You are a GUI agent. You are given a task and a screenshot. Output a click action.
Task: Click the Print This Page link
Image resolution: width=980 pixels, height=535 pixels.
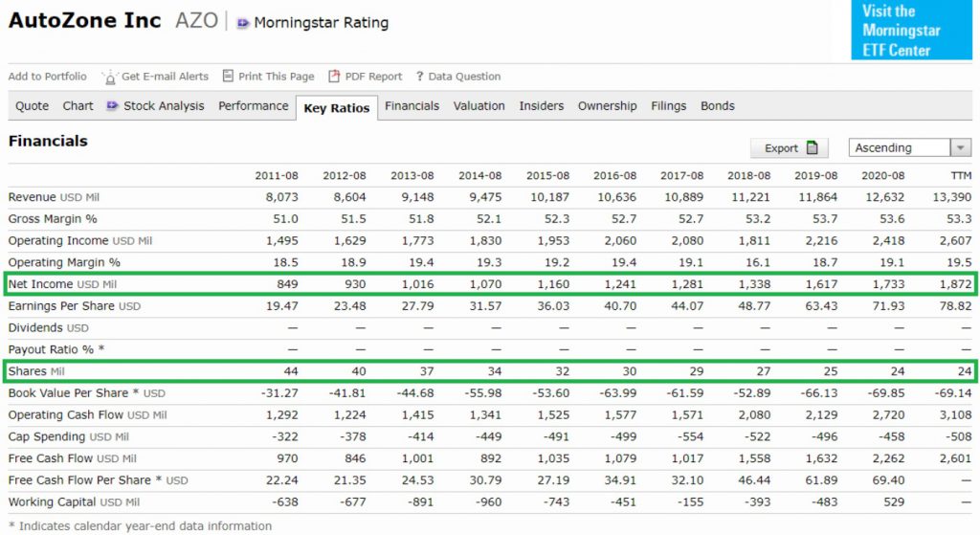coord(277,77)
